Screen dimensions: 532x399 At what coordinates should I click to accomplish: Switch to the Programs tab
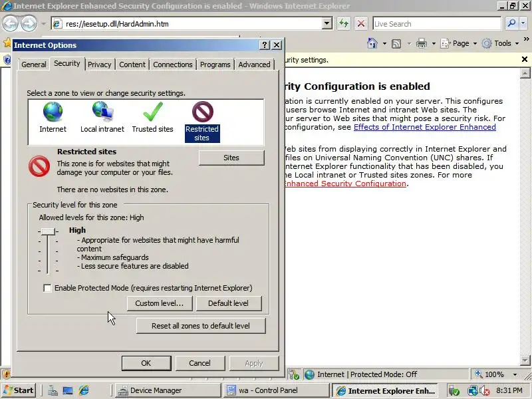tap(215, 65)
